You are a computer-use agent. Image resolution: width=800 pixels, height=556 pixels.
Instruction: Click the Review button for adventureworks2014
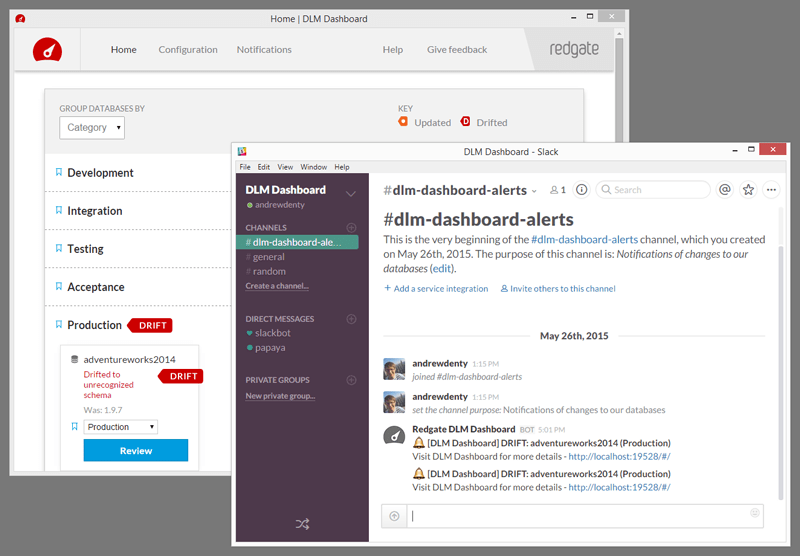136,450
